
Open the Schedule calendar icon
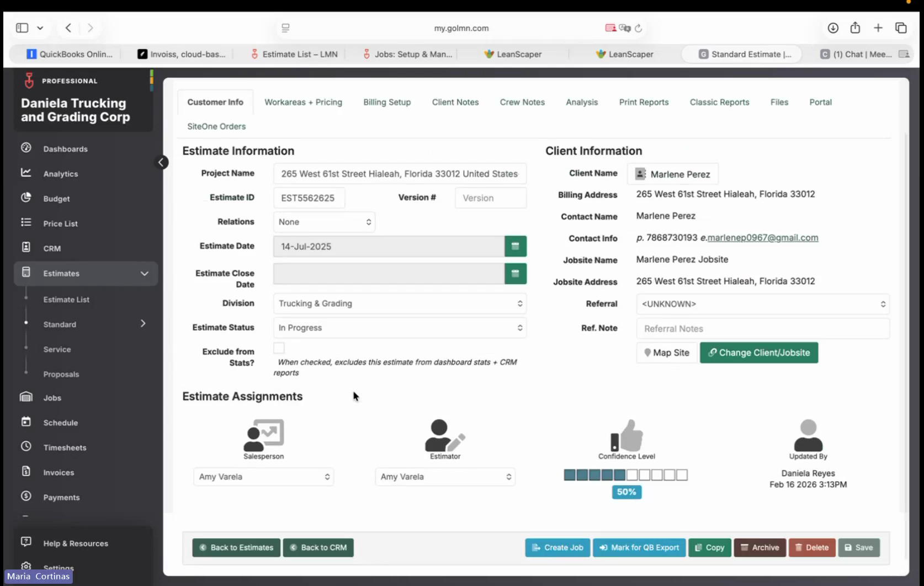26,422
